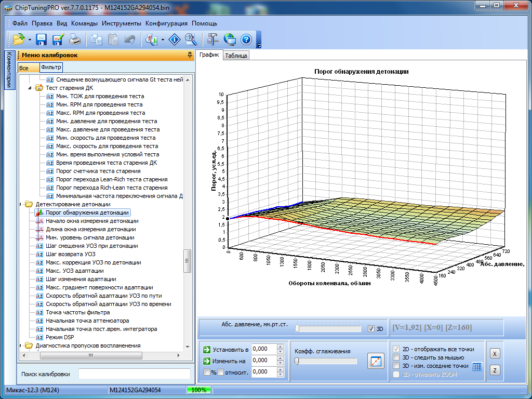
Task: Click the globe and monitor toolbar icon
Action: (230, 39)
